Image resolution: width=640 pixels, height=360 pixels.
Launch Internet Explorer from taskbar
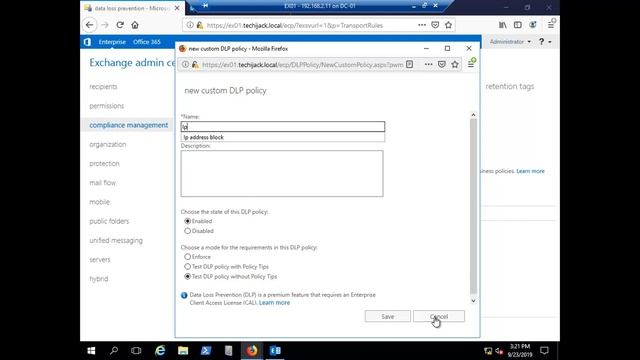point(160,351)
